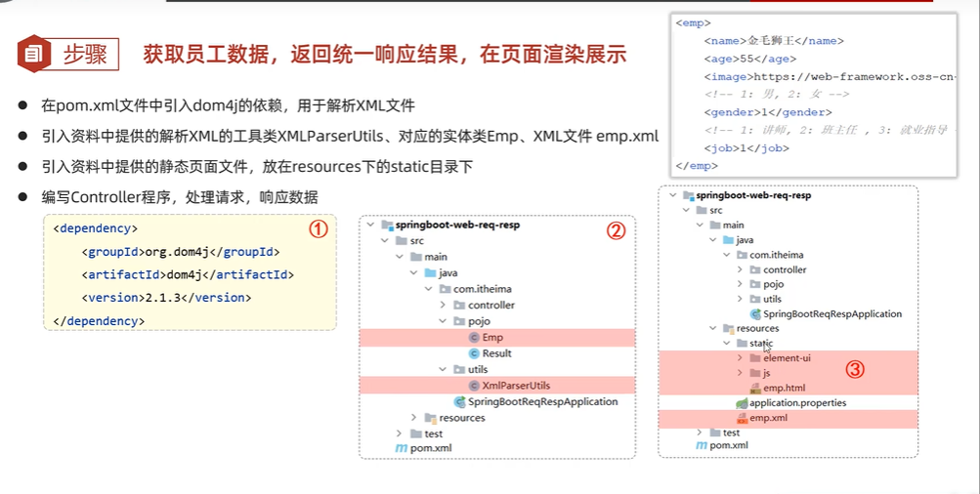Image resolution: width=980 pixels, height=494 pixels.
Task: Click the element-ui folder icon in tree ③
Action: 755,358
